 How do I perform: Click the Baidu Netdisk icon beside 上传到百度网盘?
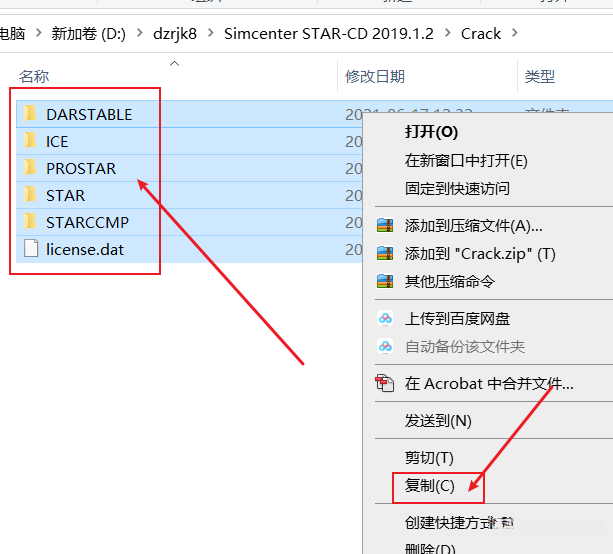click(385, 319)
